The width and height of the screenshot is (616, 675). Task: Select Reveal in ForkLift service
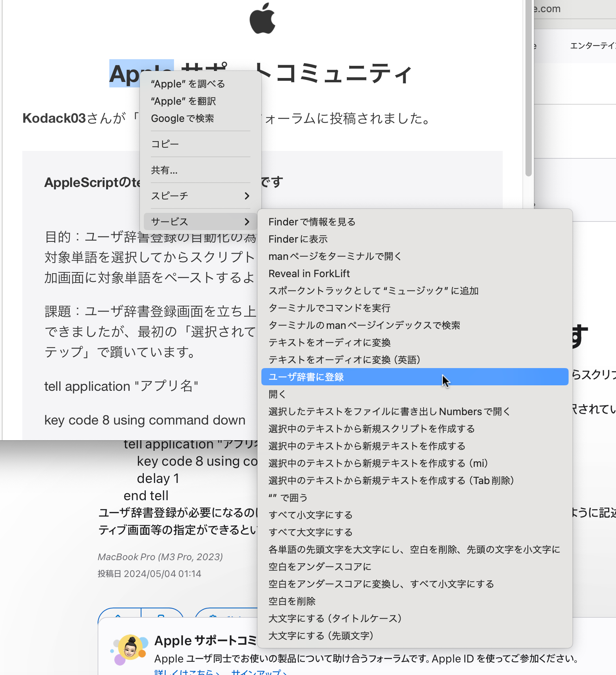(x=415, y=274)
